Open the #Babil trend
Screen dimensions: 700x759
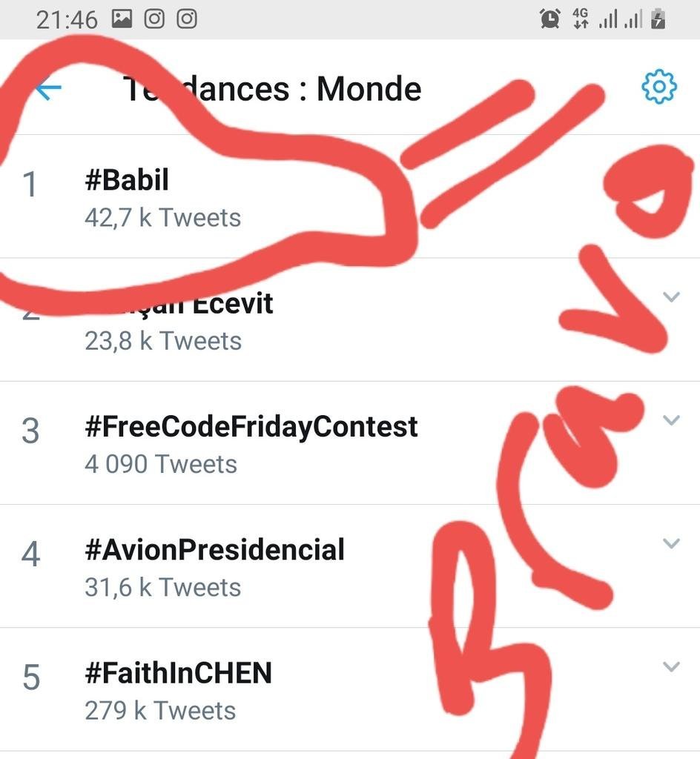pyautogui.click(x=127, y=180)
